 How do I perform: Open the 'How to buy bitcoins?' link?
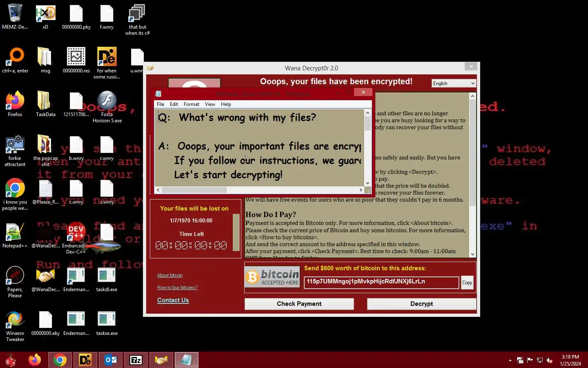pos(177,287)
